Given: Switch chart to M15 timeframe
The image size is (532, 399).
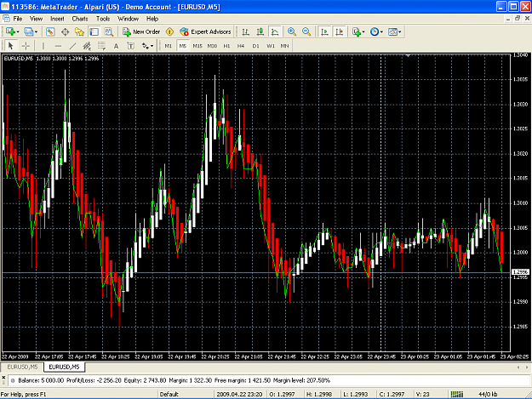Looking at the screenshot, I should tap(197, 46).
